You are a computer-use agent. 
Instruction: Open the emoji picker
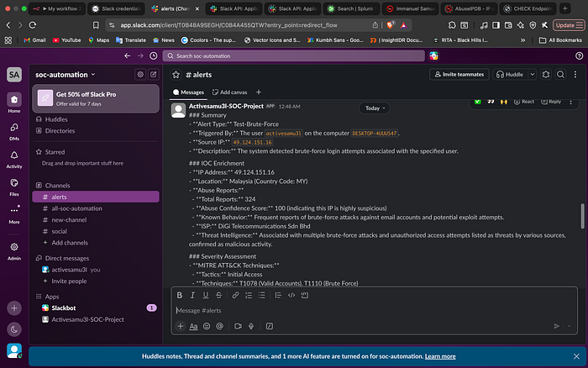pos(207,326)
